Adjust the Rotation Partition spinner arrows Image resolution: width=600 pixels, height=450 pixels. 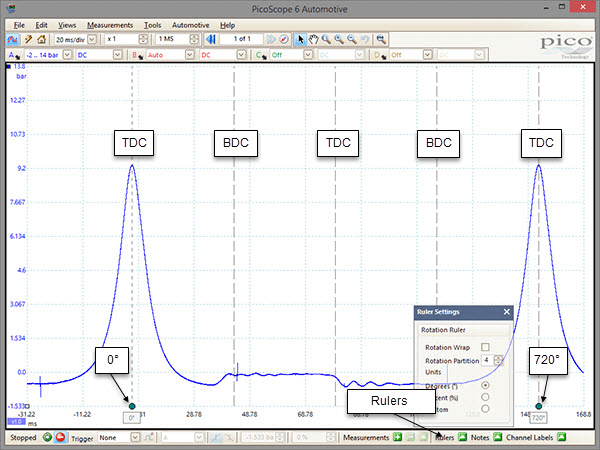[498, 360]
